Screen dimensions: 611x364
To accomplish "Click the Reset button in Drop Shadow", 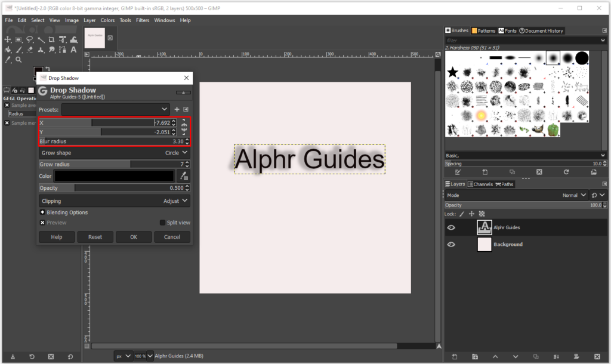I will tap(95, 236).
